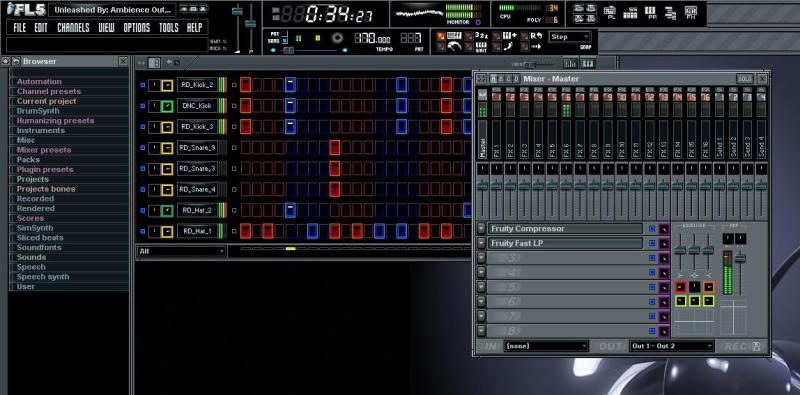Click the SOLO button in the Mixer
This screenshot has width=800, height=395.
tap(744, 79)
